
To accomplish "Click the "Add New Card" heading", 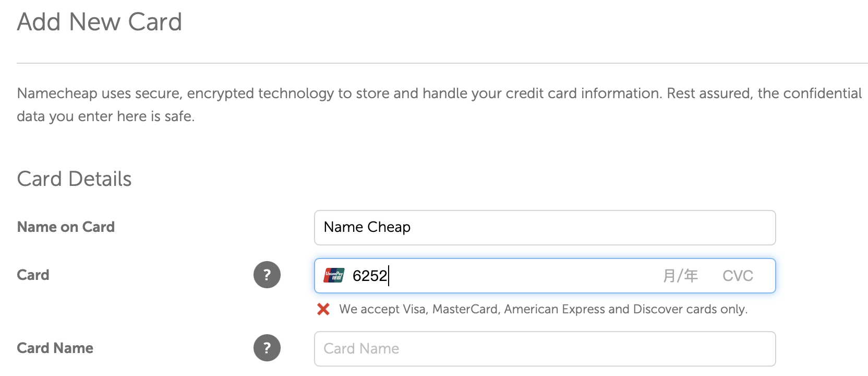I will (100, 22).
